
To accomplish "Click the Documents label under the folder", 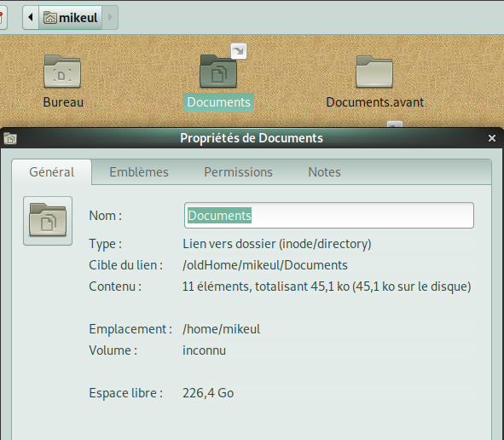I will pos(218,102).
